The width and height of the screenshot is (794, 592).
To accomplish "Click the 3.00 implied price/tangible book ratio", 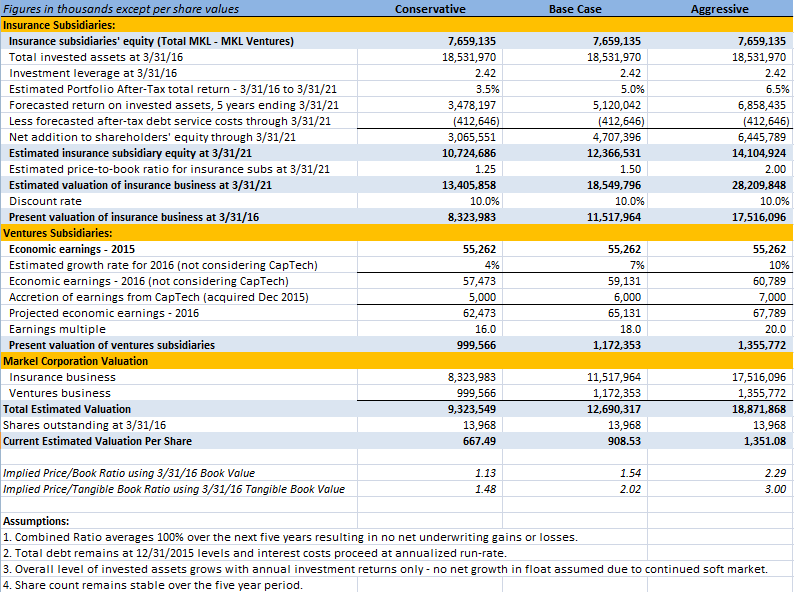I will point(776,489).
